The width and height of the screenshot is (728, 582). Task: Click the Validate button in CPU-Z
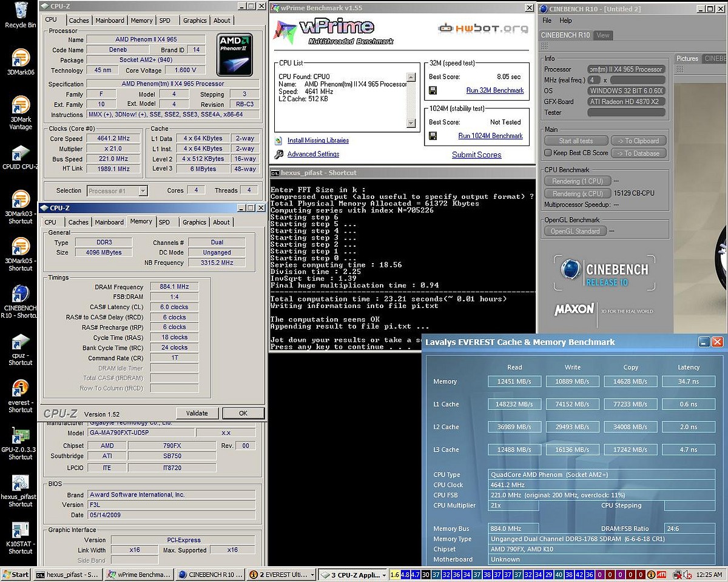(197, 413)
